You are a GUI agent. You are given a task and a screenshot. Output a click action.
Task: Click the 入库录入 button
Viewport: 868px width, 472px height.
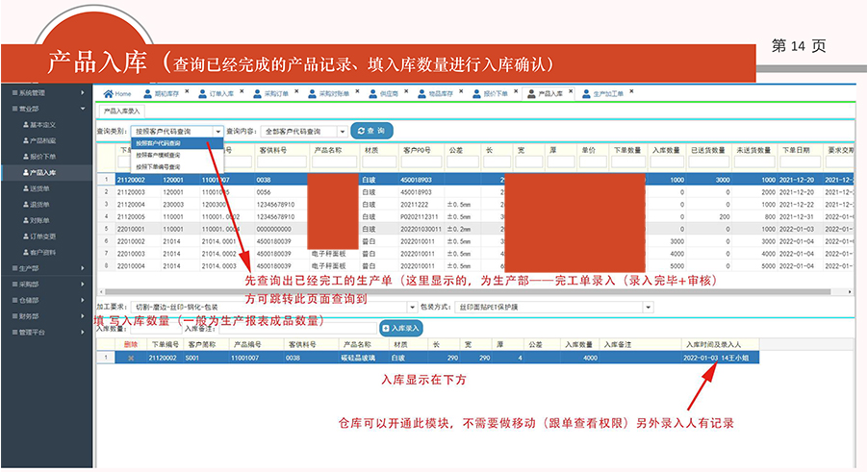point(401,328)
